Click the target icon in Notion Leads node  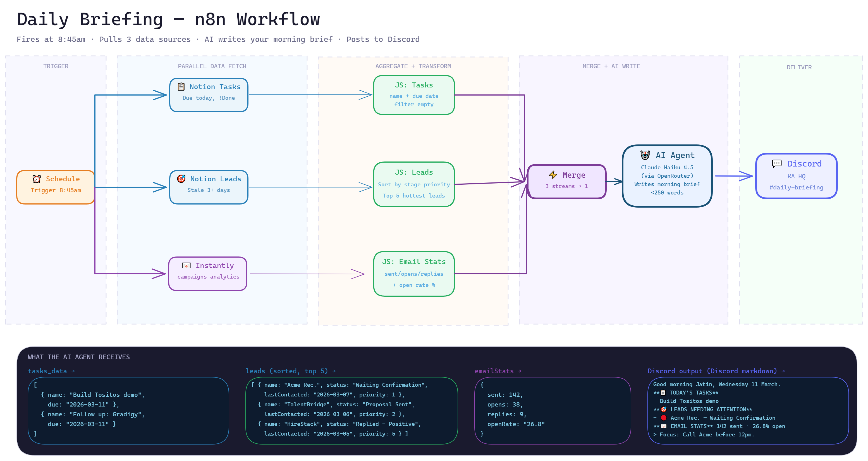tap(181, 179)
